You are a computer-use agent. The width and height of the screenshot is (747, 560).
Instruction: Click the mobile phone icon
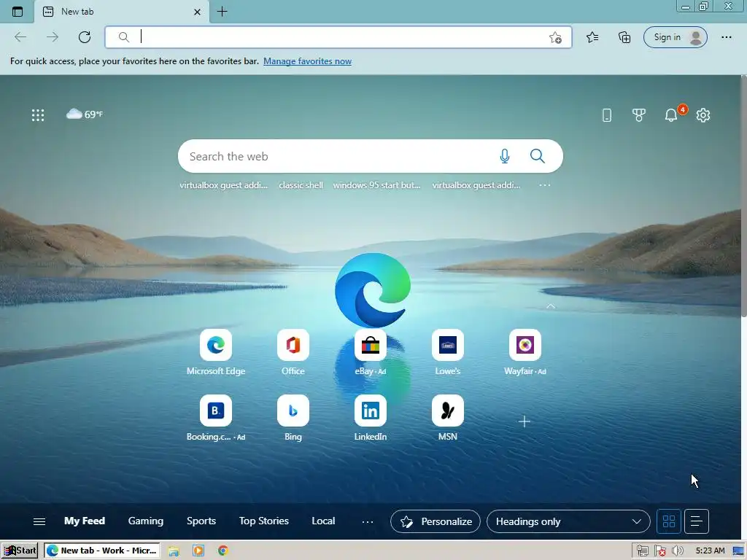606,114
